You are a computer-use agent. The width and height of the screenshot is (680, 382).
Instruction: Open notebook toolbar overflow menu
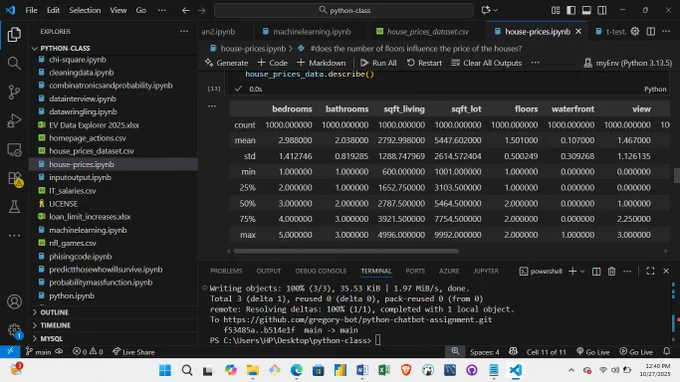point(536,63)
